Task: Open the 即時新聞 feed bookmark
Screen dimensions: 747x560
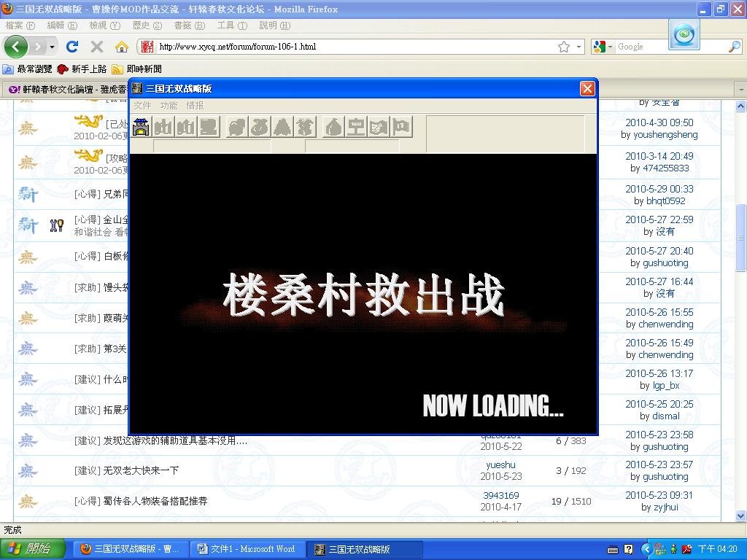Action: [x=136, y=69]
